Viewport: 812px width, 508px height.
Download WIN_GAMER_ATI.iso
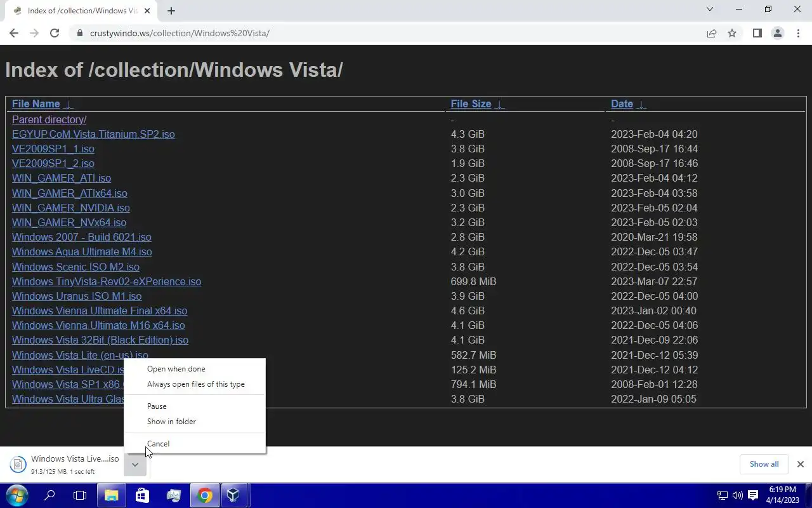coord(62,178)
